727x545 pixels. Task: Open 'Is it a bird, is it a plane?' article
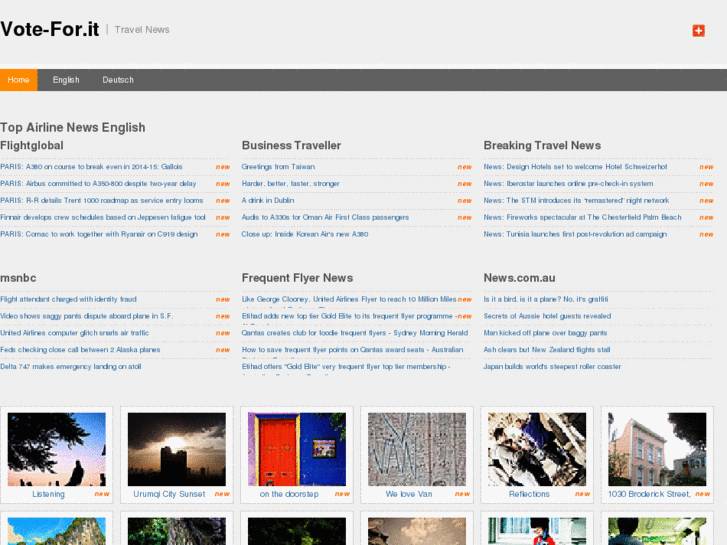(x=546, y=299)
